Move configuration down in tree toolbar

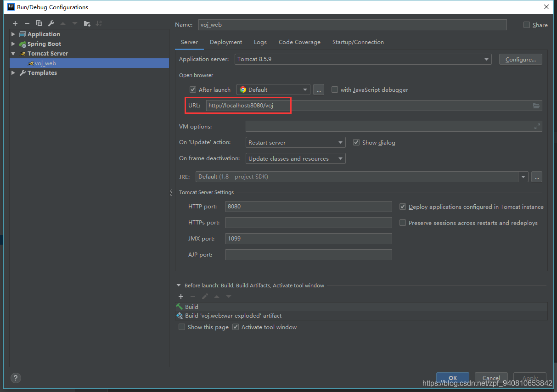75,23
